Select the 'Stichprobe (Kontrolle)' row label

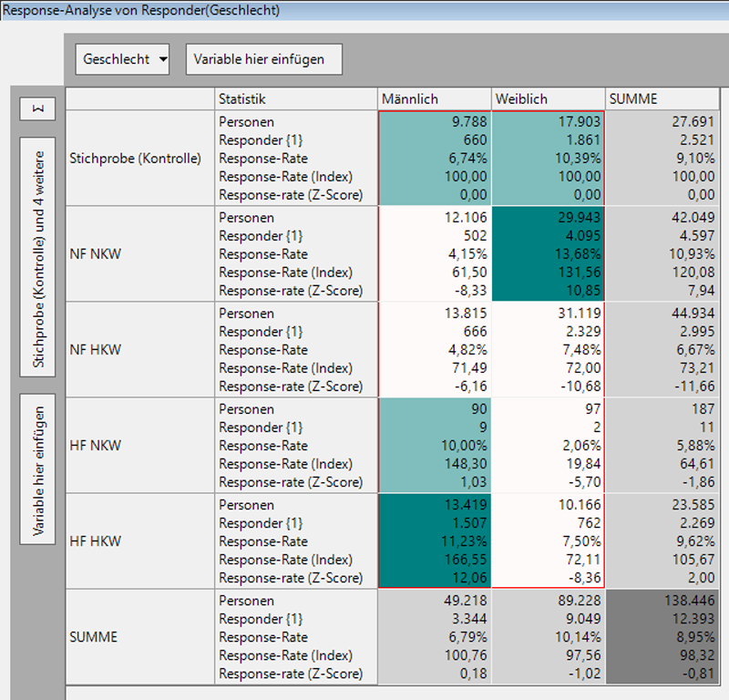click(137, 159)
